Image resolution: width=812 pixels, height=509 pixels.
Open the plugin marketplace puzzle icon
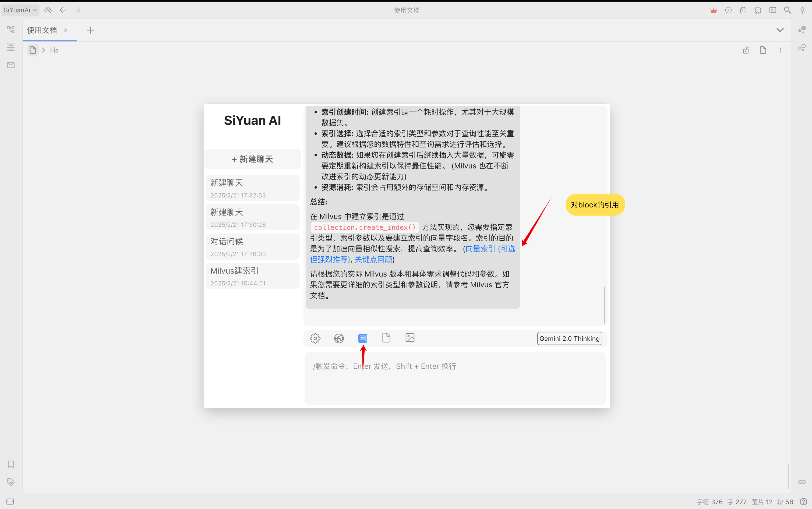[x=758, y=10]
